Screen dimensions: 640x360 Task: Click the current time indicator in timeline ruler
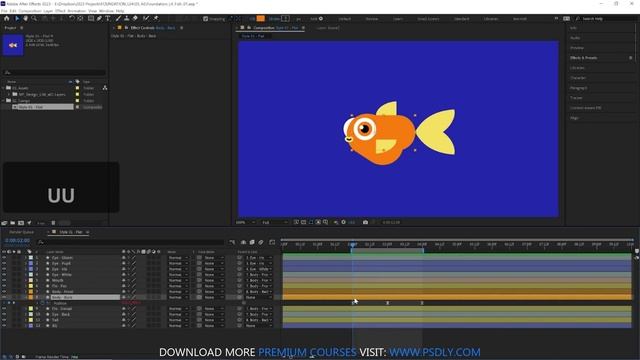353,244
